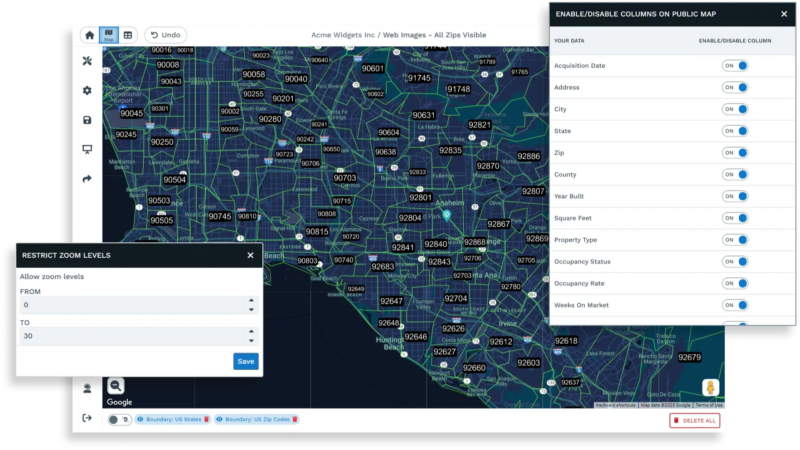Turn off the Year Built column toggle
The width and height of the screenshot is (800, 450).
coord(736,196)
